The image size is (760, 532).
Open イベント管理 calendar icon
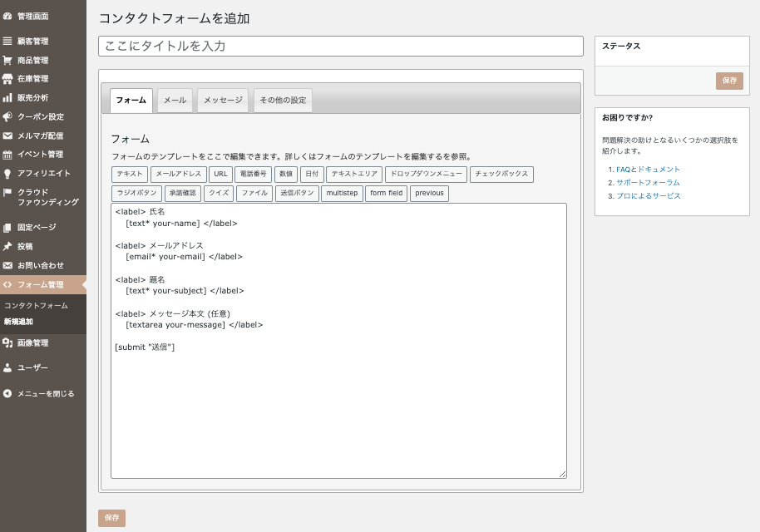tap(7, 155)
